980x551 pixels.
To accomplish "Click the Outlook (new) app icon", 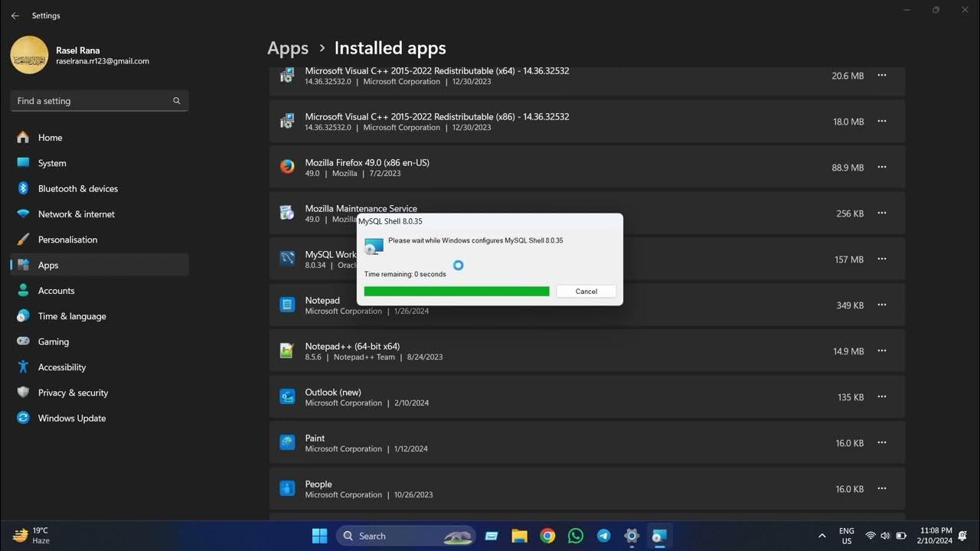I will tap(287, 396).
